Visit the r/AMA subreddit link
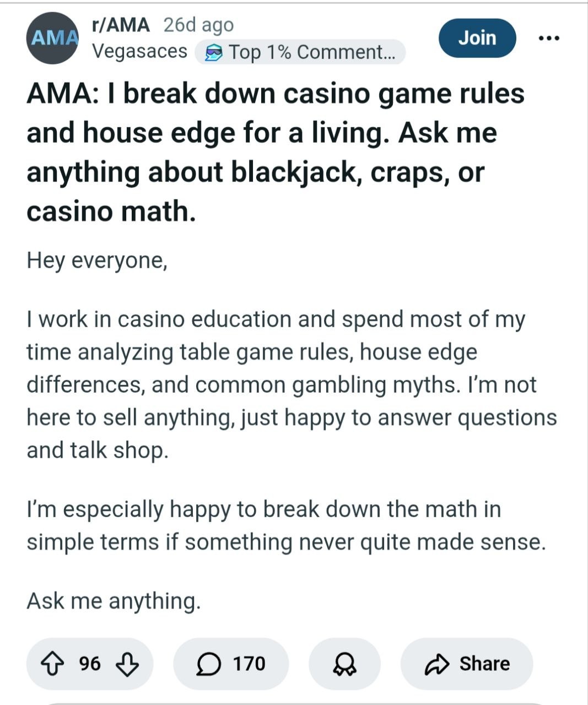The height and width of the screenshot is (705, 588). [121, 25]
